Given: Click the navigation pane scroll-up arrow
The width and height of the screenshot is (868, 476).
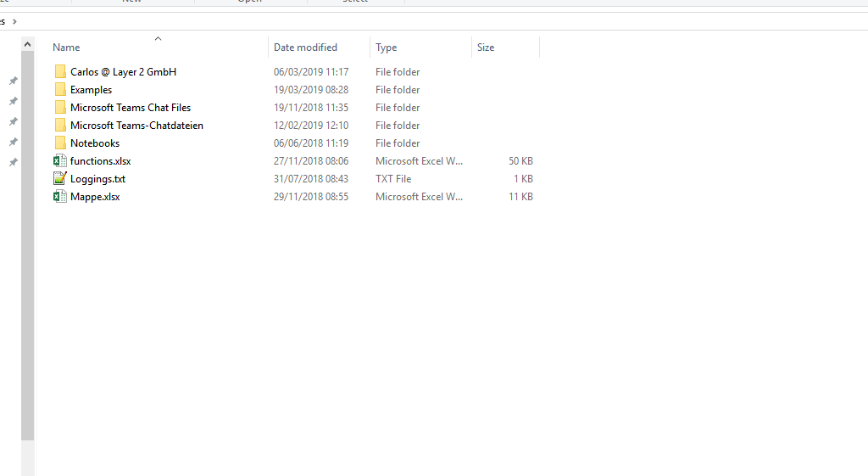Looking at the screenshot, I should 28,44.
